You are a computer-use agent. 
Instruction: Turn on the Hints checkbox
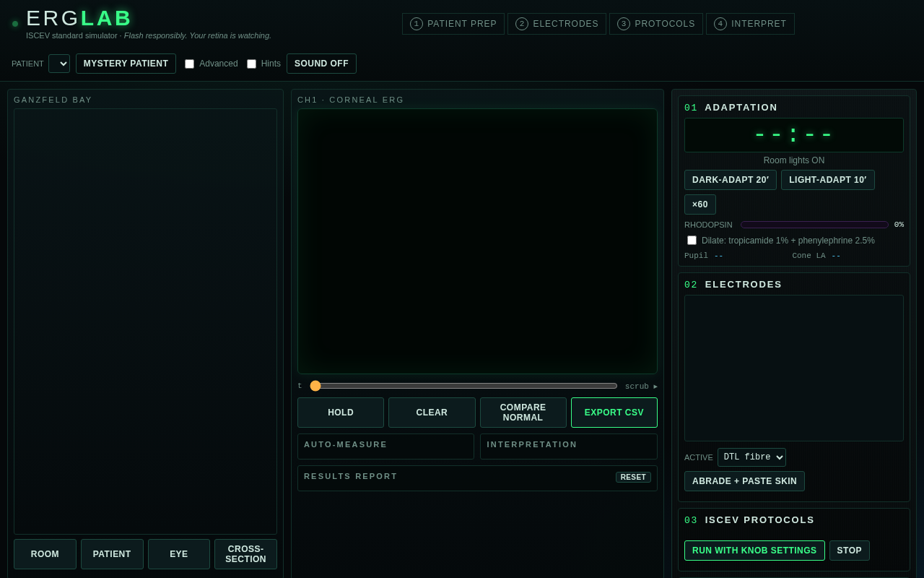tap(252, 64)
